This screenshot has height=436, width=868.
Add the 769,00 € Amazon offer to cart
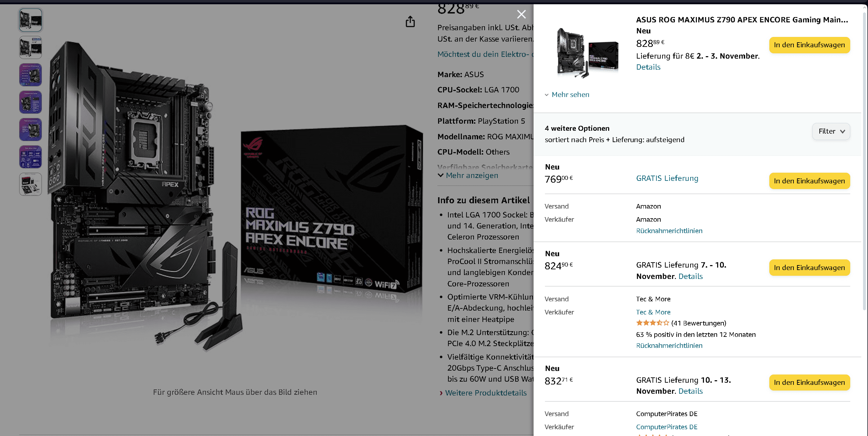point(809,181)
